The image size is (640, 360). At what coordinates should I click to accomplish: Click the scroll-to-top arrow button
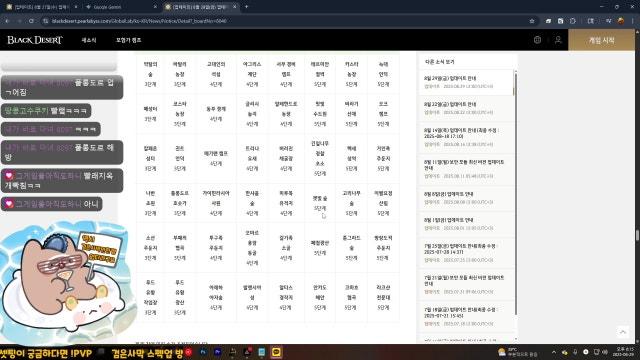coord(622,332)
